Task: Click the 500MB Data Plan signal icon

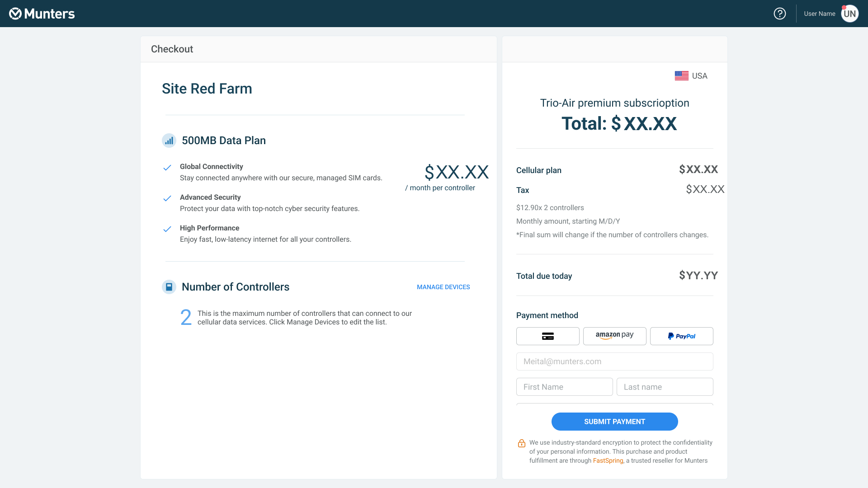Action: click(x=169, y=141)
